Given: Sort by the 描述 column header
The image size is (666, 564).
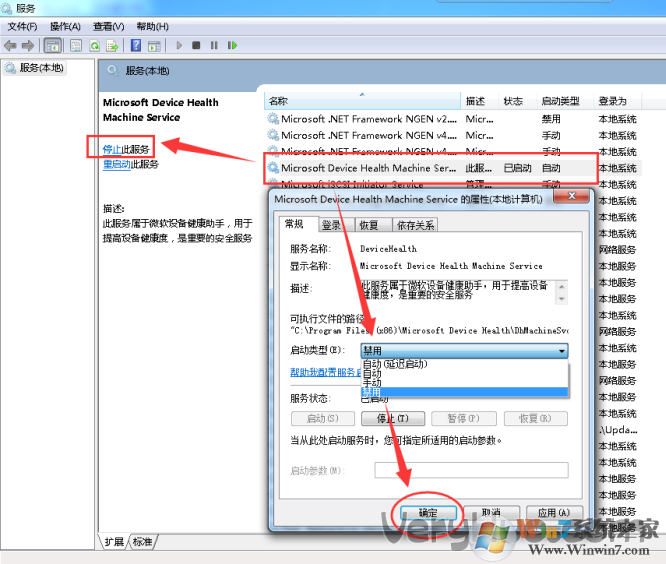Looking at the screenshot, I should [x=480, y=101].
